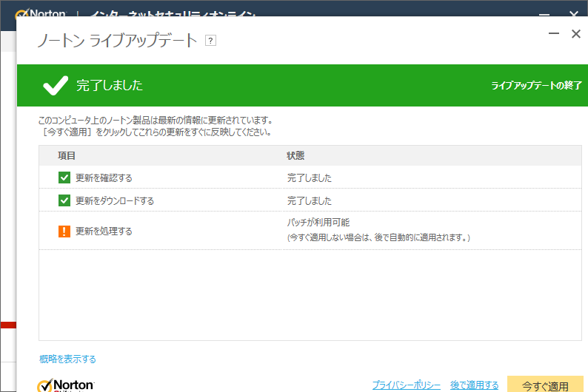Click the このコンピュータ上のノートン製品 description line
The image size is (588, 392).
tap(156, 120)
